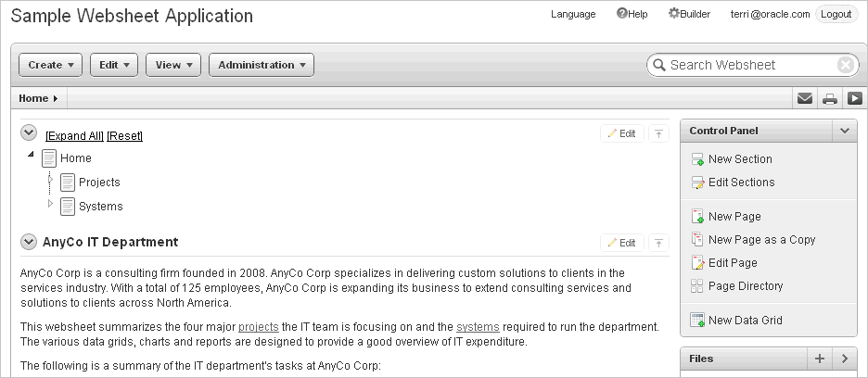Start presentation mode play icon
The width and height of the screenshot is (868, 378).
click(855, 98)
